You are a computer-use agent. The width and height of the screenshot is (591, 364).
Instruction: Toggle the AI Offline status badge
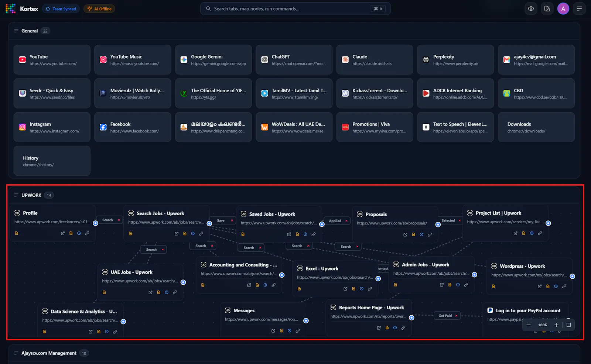point(99,9)
